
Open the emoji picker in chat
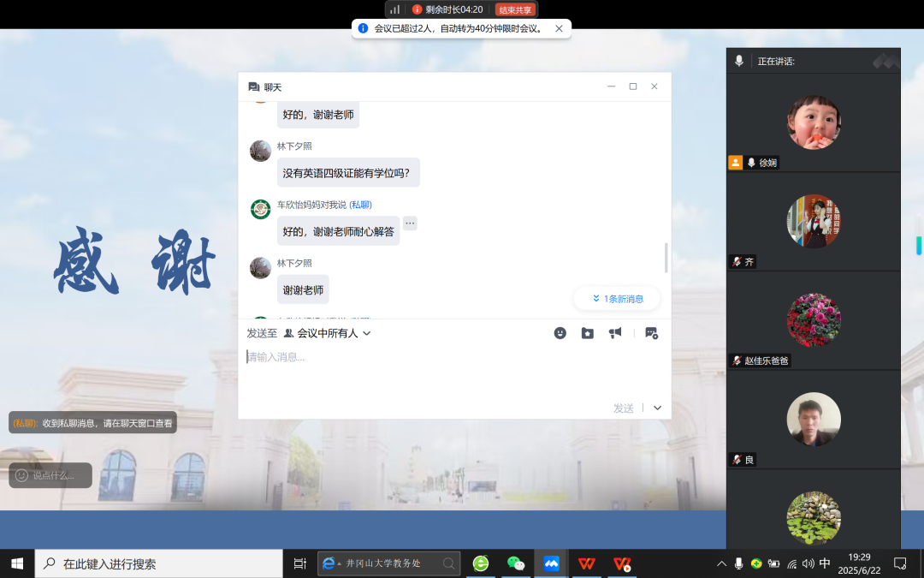pyautogui.click(x=560, y=333)
